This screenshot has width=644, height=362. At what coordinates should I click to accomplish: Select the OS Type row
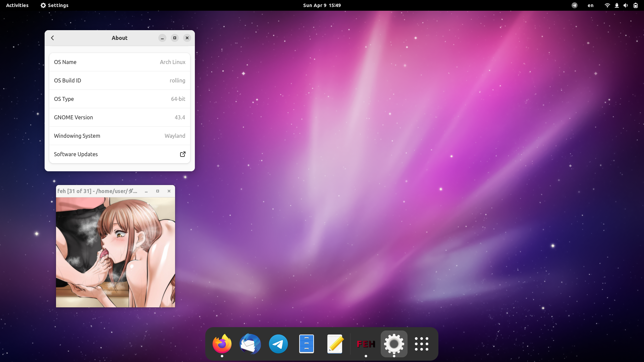tap(120, 99)
